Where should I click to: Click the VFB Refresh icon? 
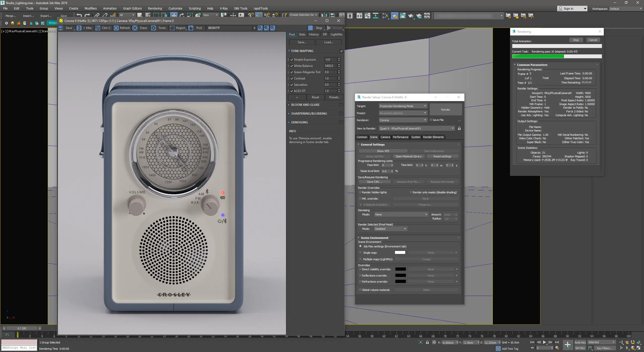116,28
